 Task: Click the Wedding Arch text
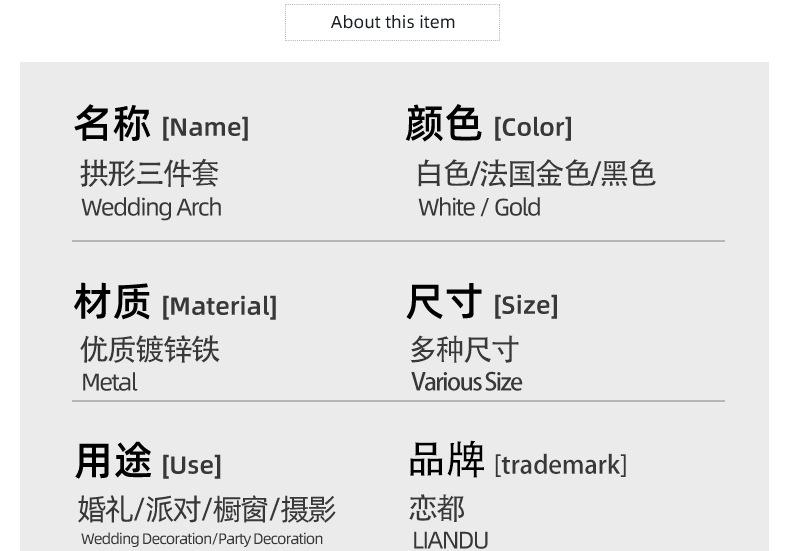(151, 208)
